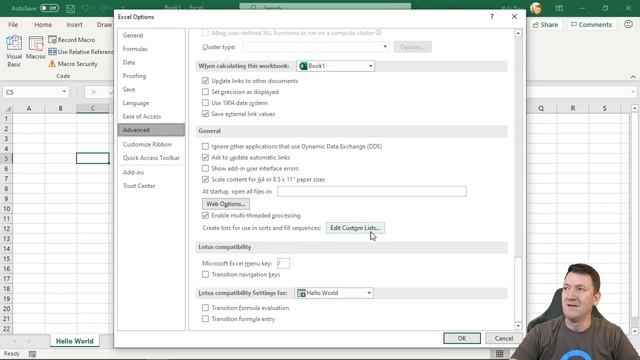Select Formulas category in Excel Options
Viewport: 640px width, 360px height.
(x=151, y=49)
